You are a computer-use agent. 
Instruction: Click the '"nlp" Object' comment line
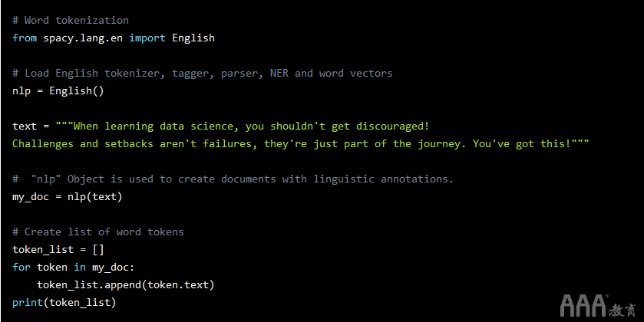coord(233,179)
